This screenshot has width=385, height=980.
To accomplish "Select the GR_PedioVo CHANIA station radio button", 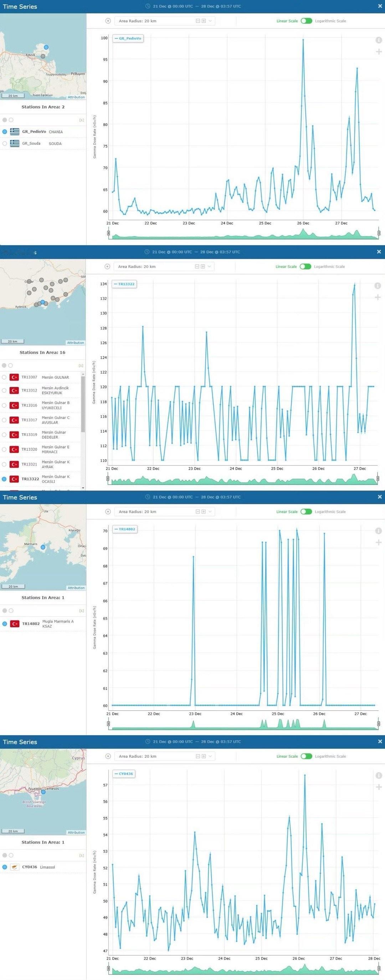I will pyautogui.click(x=5, y=132).
